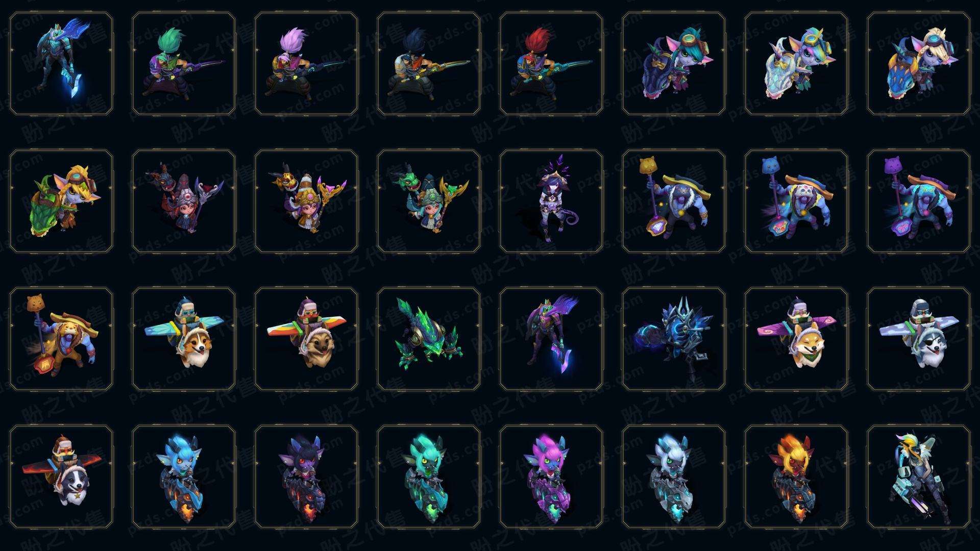
Task: Pick the lavender-haired samurai skin
Action: point(306,64)
